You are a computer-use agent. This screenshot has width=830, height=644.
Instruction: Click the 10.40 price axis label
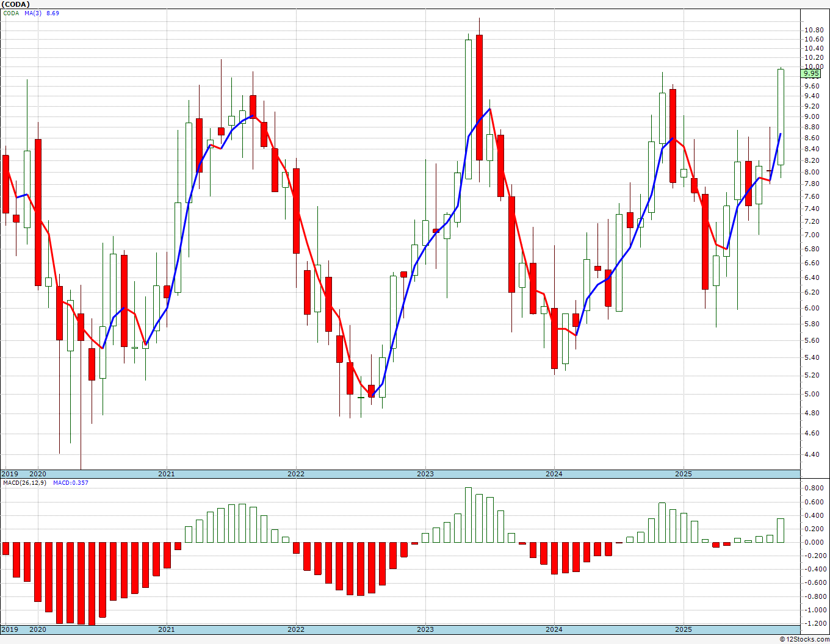click(x=814, y=48)
